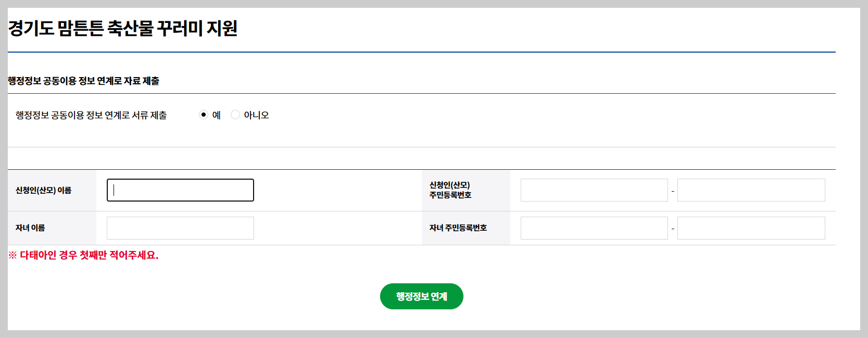Click the 자녀 이름 input field
This screenshot has width=868, height=338.
(x=180, y=228)
